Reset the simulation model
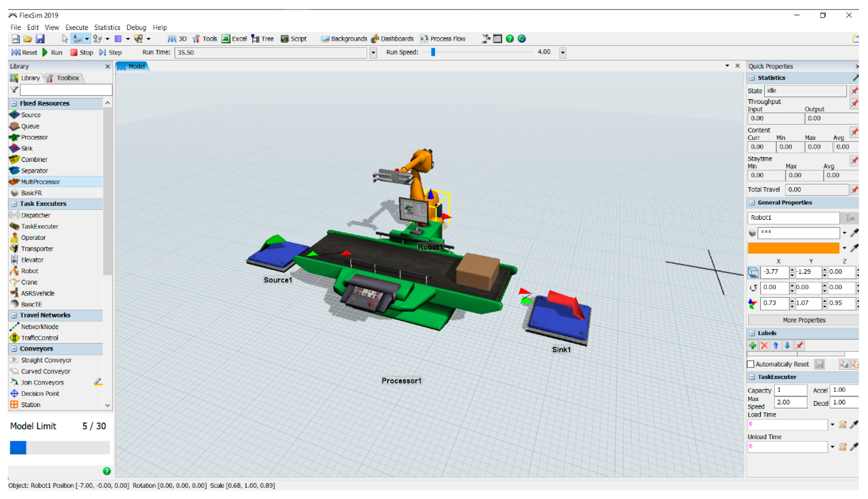This screenshot has height=499, width=868. coord(24,52)
